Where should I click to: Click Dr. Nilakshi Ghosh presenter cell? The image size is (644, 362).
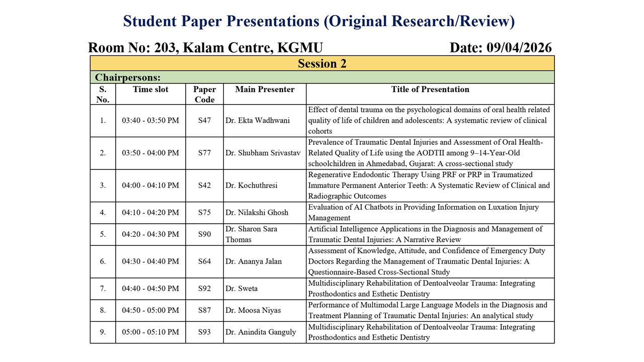pyautogui.click(x=257, y=213)
